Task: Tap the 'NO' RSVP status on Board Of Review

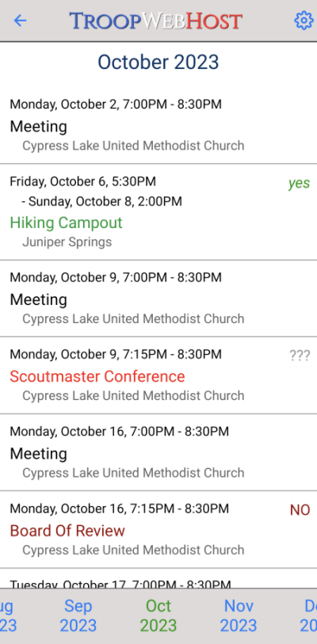Action: coord(300,510)
